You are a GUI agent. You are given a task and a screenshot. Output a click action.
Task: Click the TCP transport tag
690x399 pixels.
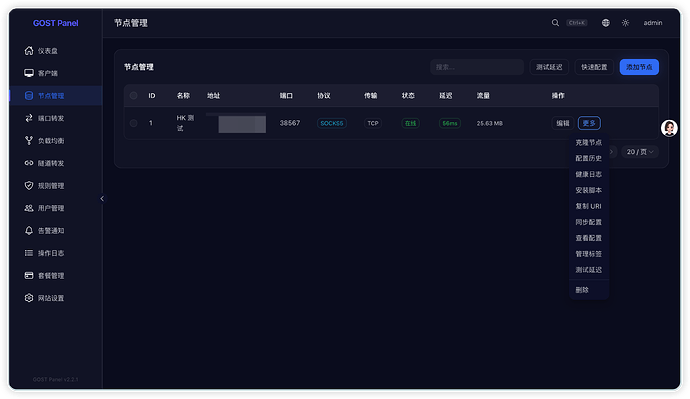373,123
